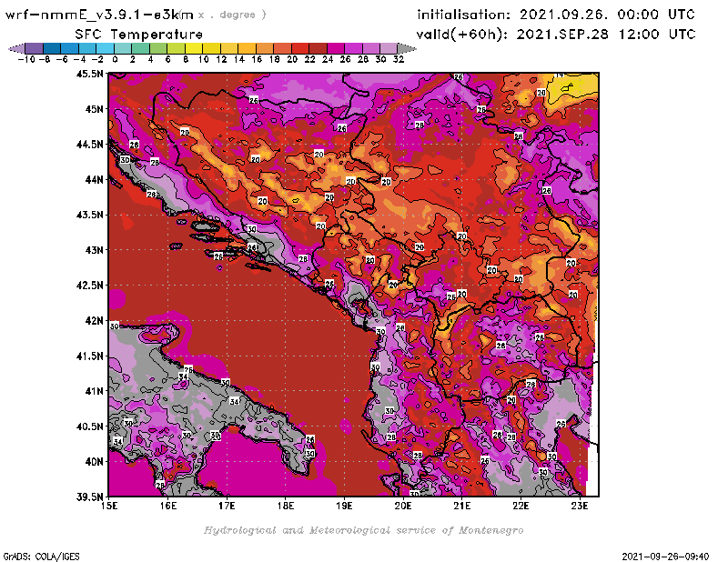Screen dimensions: 728x562
Task: Click the legend value '18'
Action: click(275, 59)
